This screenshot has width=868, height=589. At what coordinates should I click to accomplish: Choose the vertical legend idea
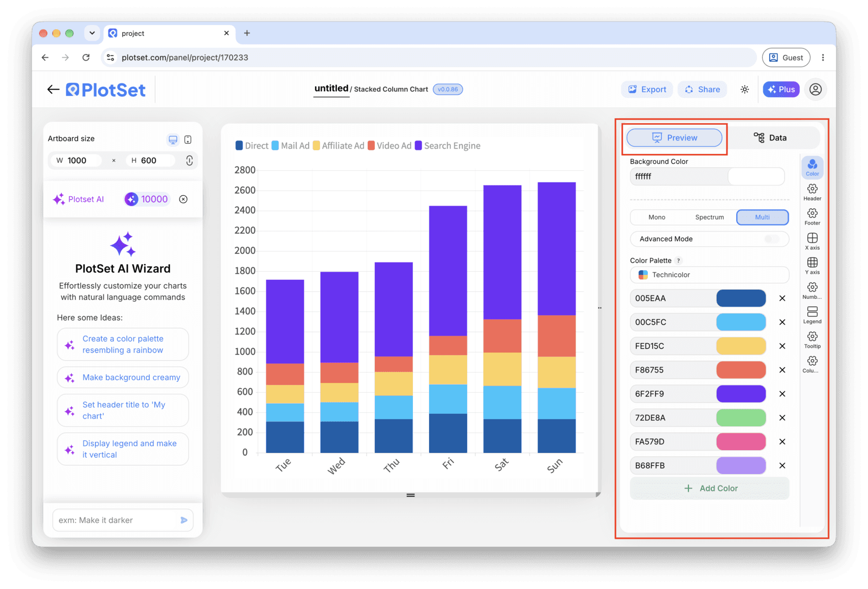pos(123,449)
